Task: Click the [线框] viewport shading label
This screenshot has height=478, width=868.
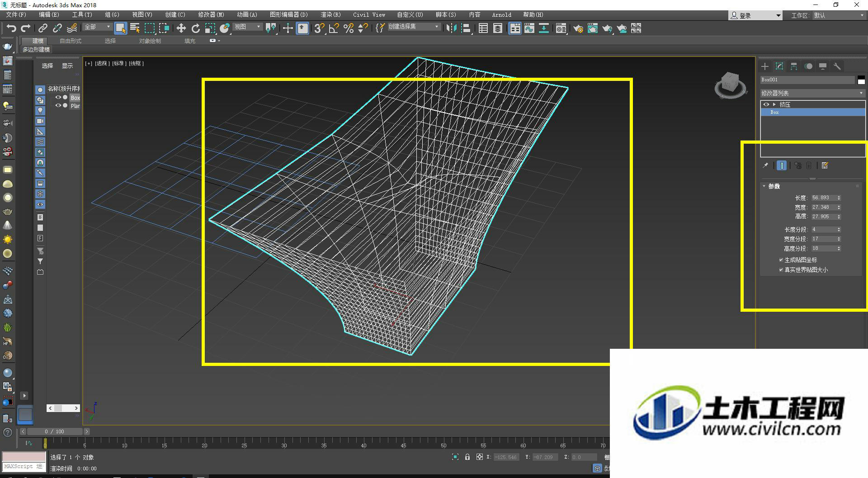Action: coord(137,63)
